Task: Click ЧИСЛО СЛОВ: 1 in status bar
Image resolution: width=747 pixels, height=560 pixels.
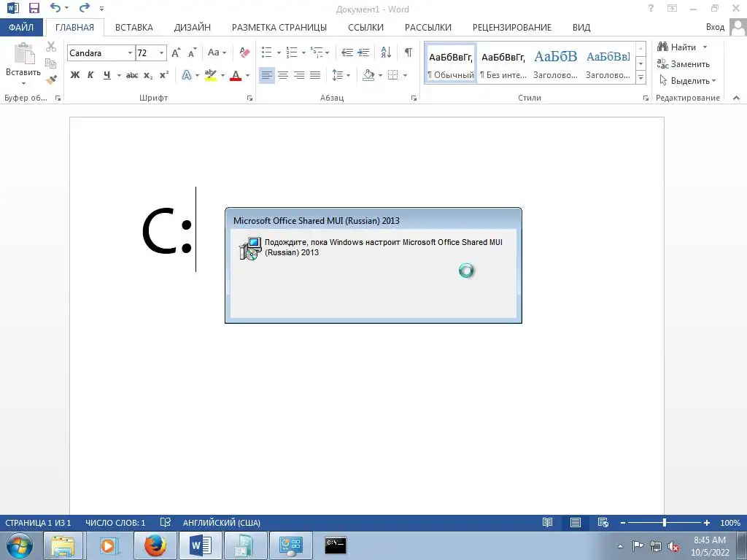Action: 115,523
